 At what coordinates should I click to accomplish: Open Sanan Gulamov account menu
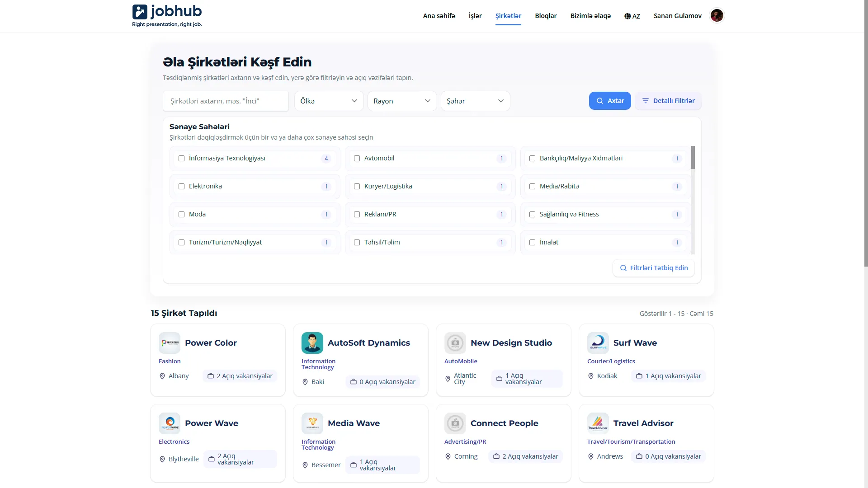(677, 16)
